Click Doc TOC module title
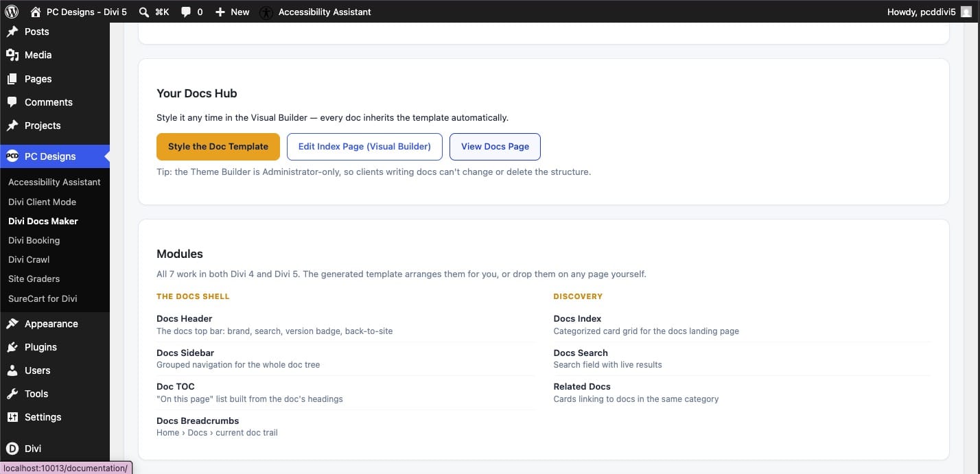 point(176,387)
